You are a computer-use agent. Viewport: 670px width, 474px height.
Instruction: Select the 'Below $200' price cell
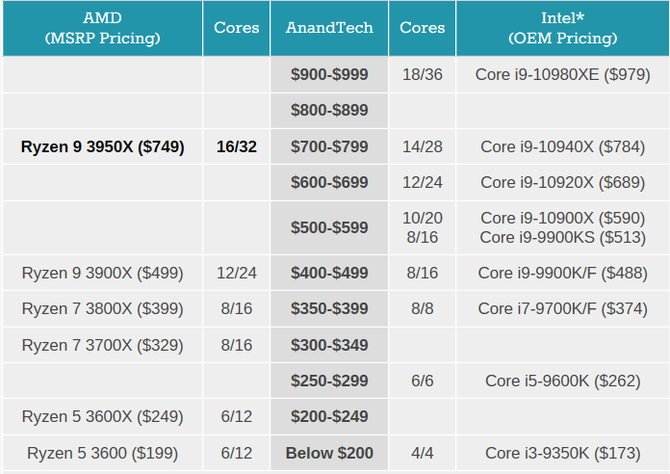point(329,453)
